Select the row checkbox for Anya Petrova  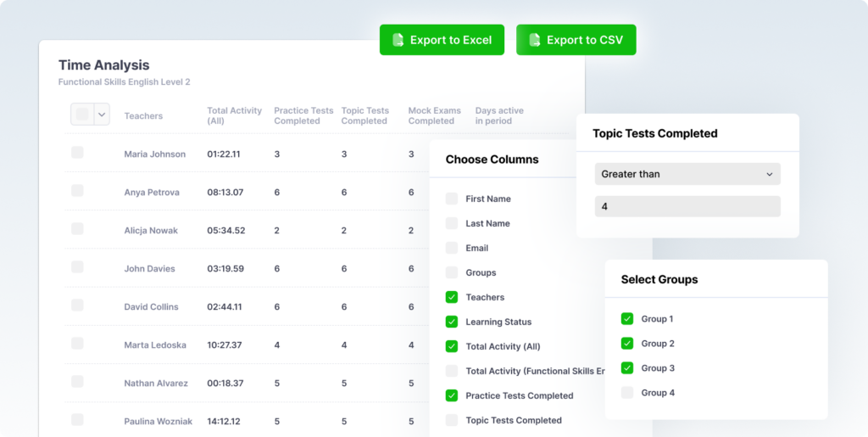[77, 191]
